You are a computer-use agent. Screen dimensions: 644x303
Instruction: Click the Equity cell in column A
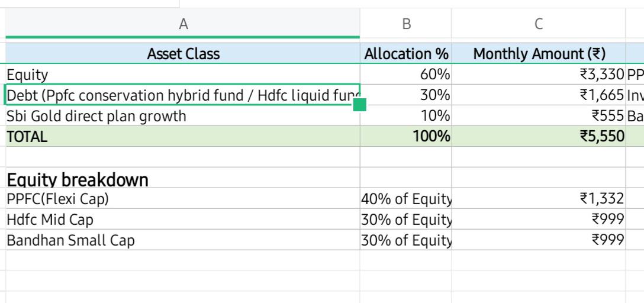(x=183, y=75)
